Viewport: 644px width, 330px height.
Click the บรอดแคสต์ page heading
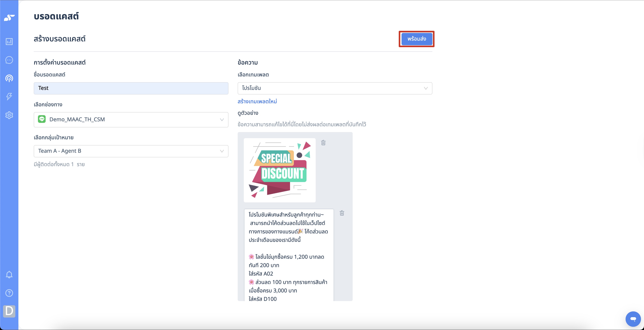pos(56,16)
